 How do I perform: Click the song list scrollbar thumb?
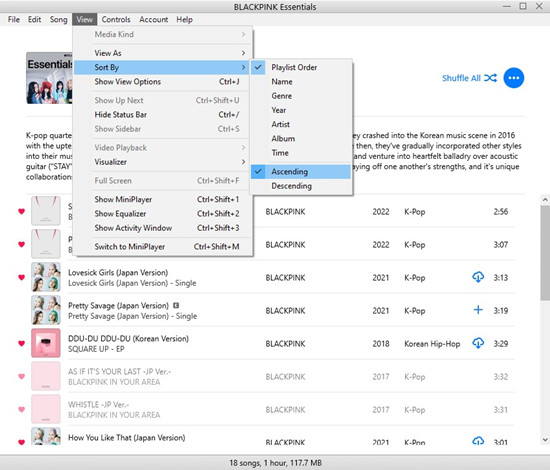pos(545,253)
